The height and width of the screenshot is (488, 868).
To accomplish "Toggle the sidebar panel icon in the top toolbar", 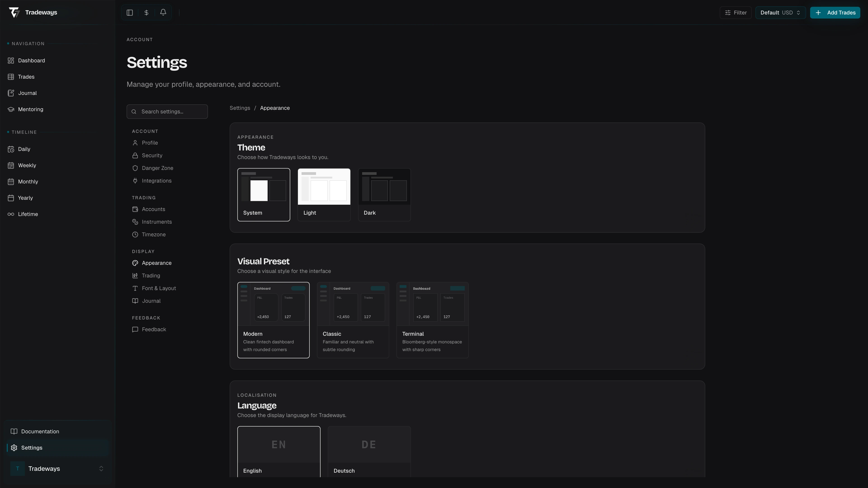I will point(130,12).
